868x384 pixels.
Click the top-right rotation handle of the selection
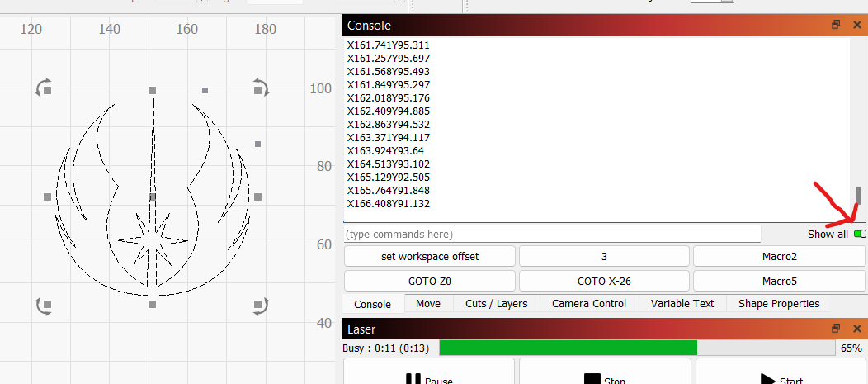click(261, 87)
